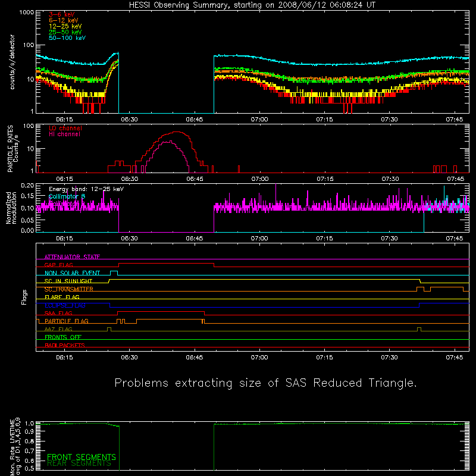Click the 'ATTENUATOR_STATE' flag label
The width and height of the screenshot is (476, 476).
pyautogui.click(x=72, y=257)
